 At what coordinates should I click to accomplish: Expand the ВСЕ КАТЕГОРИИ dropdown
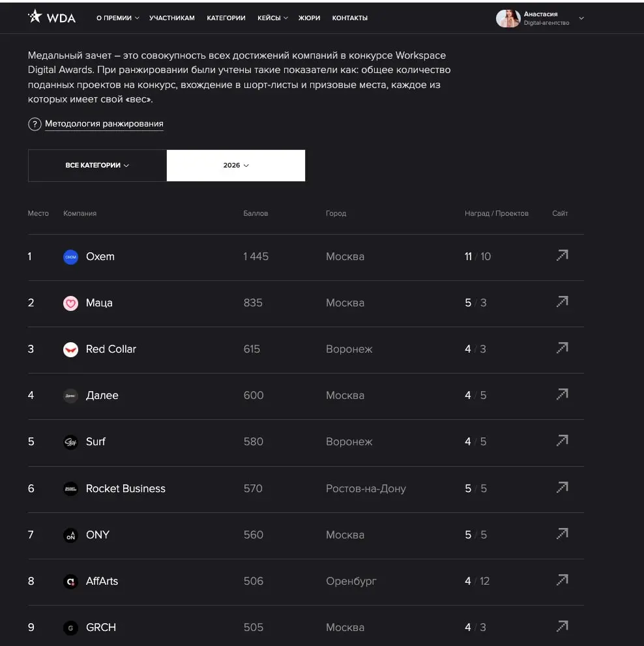click(97, 165)
